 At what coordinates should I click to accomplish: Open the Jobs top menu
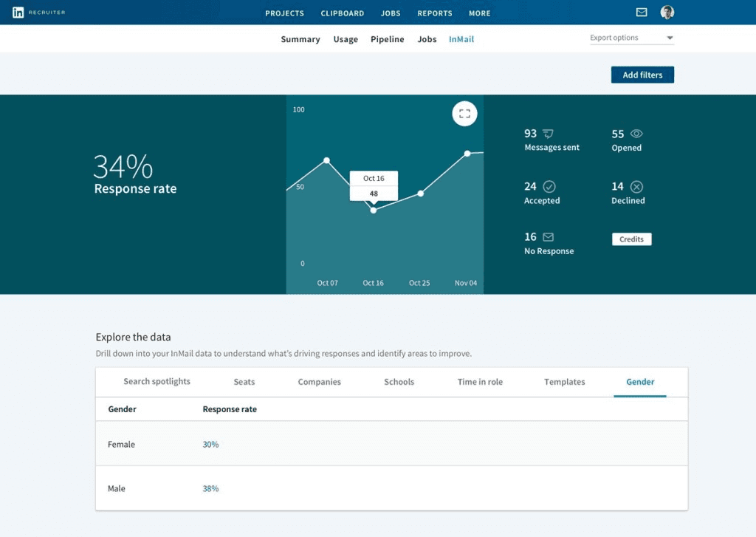(x=391, y=13)
